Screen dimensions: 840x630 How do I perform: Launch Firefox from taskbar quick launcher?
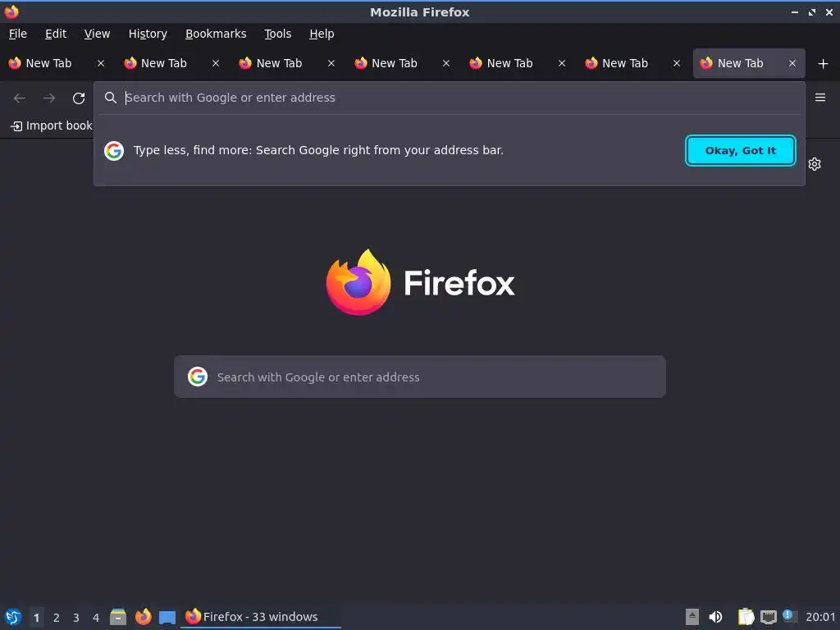[x=143, y=617]
